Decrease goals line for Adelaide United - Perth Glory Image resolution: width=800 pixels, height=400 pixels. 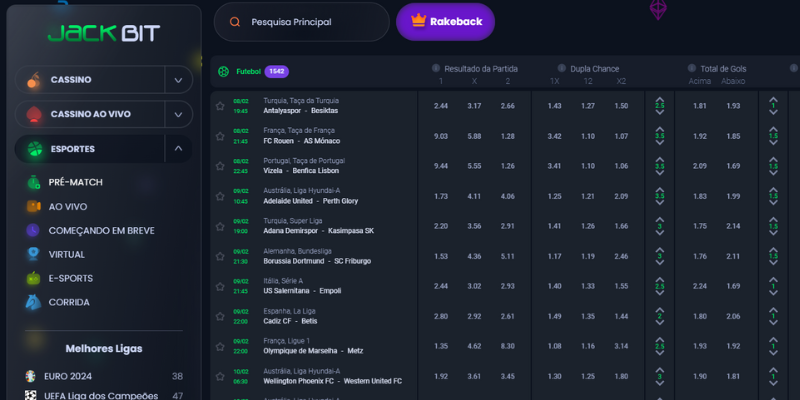pos(660,203)
